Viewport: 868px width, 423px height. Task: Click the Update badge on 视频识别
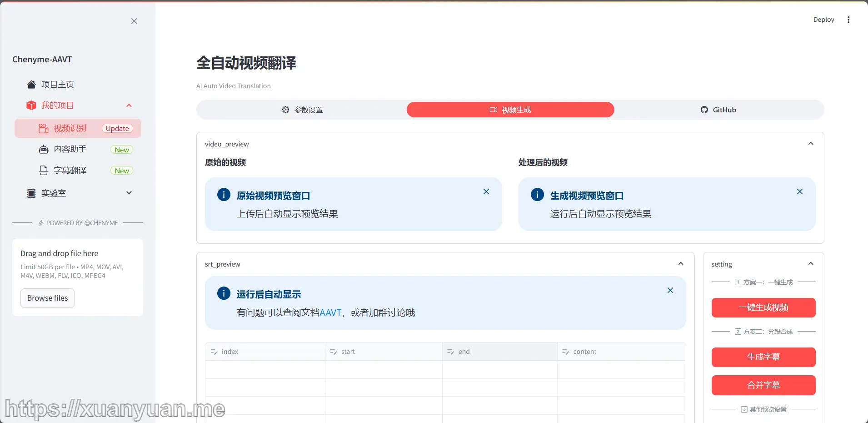tap(117, 128)
